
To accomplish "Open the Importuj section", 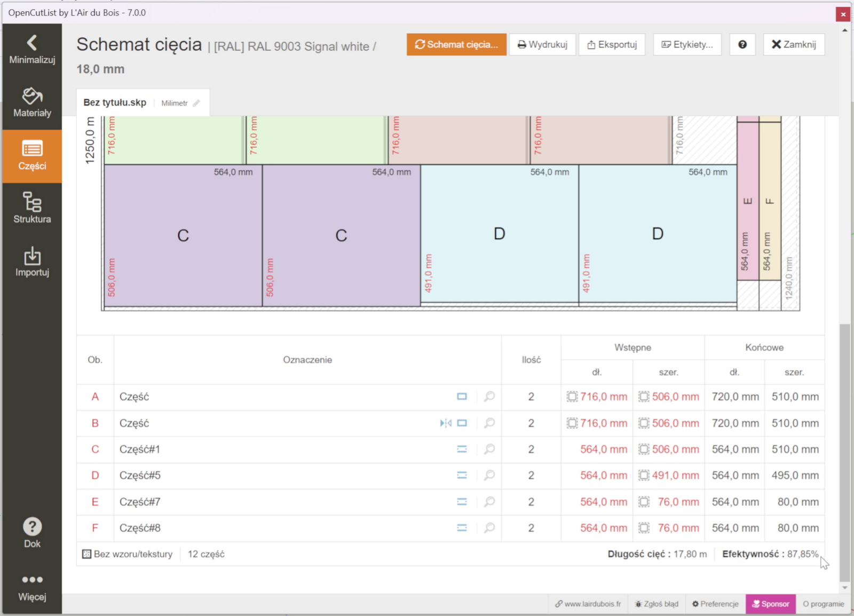I will pos(32,262).
